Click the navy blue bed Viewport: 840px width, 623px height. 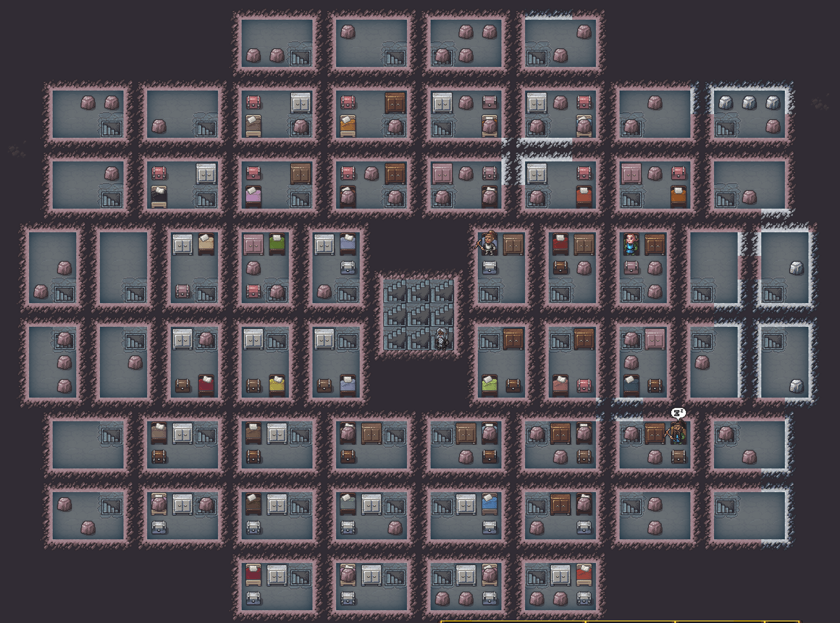tap(631, 385)
